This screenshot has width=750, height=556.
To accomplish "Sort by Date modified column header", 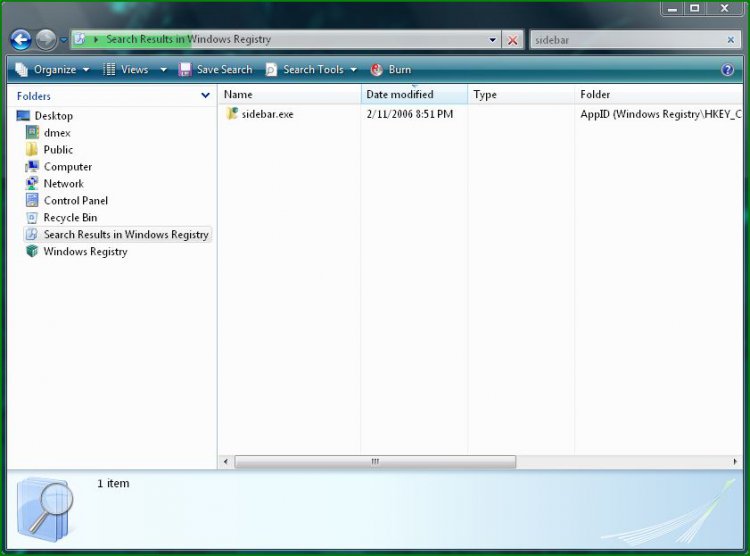I will coord(414,94).
